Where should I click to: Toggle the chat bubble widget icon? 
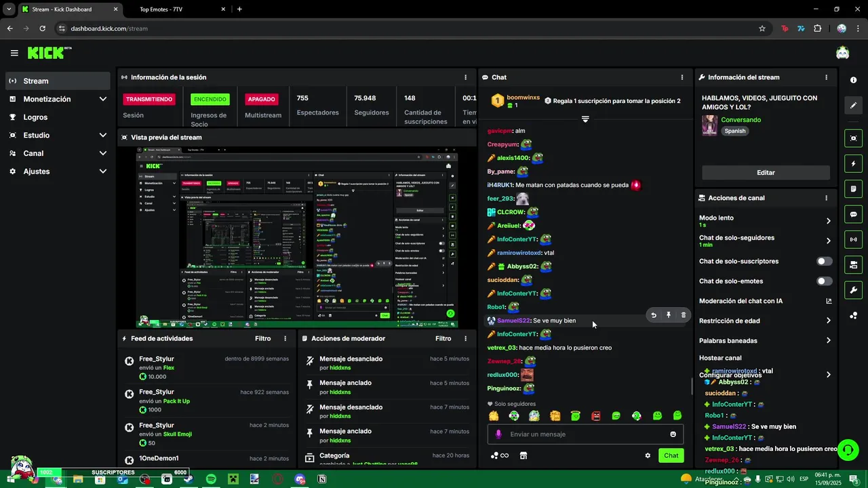853,214
